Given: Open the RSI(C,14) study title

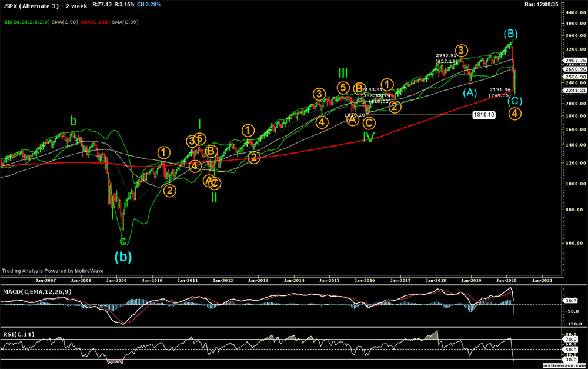Looking at the screenshot, I should 17,334.
